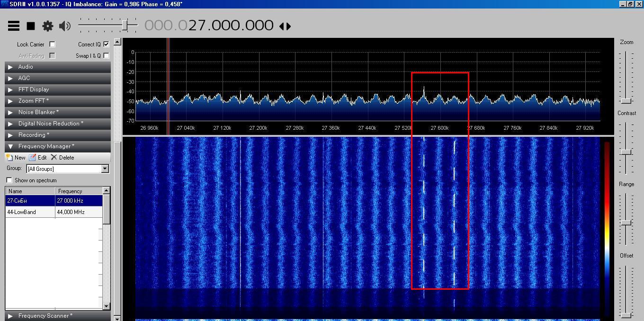Click the frequency step arrows icon
The width and height of the screenshot is (644, 321).
pos(285,26)
